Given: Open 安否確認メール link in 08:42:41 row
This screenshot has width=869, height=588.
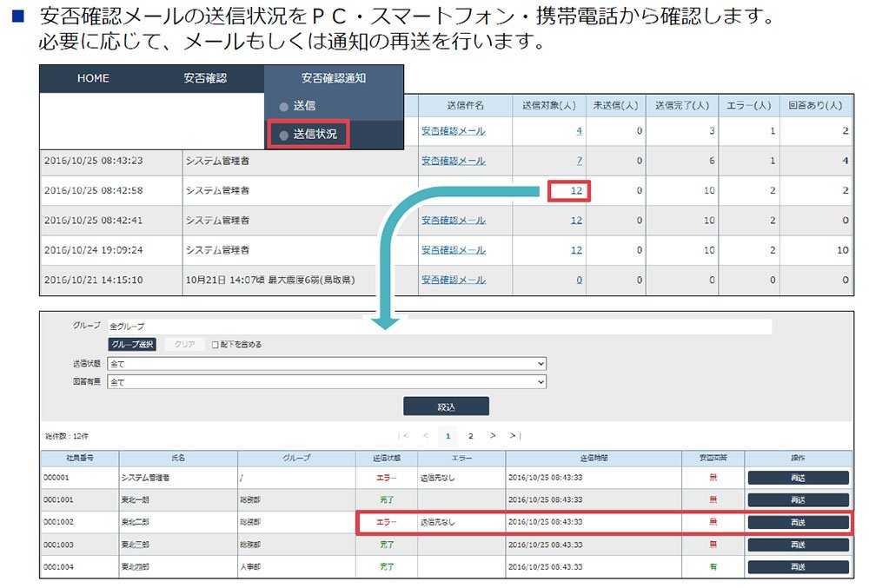Looking at the screenshot, I should click(454, 221).
